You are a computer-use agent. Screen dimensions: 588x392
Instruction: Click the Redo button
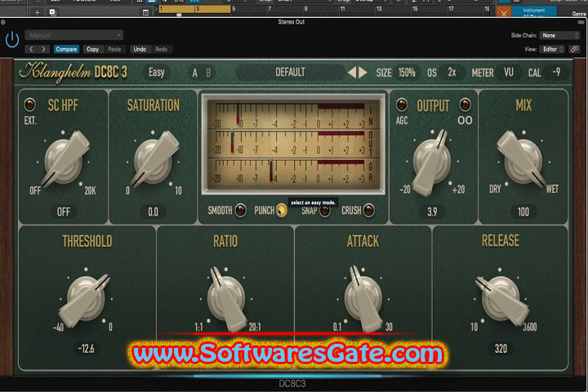point(161,49)
